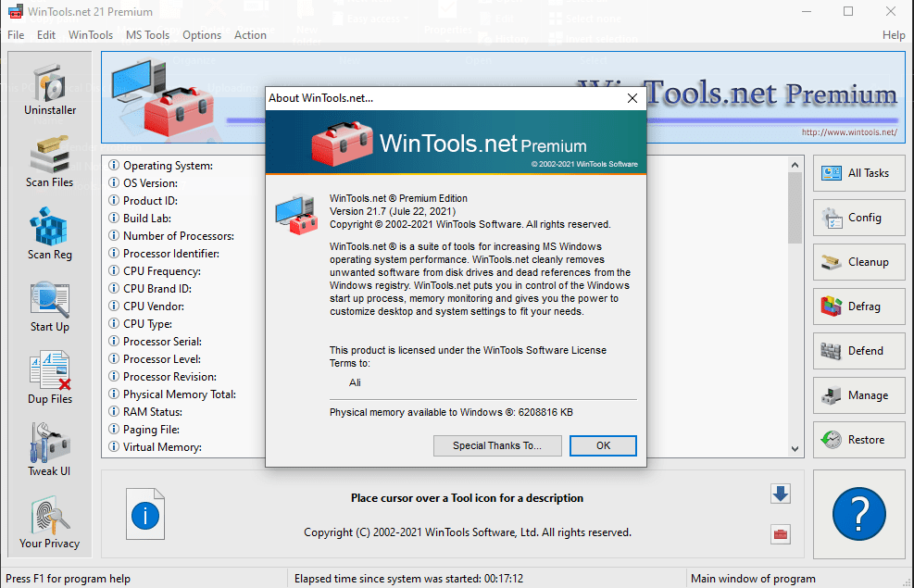Open the Your Privacy tool
The height and width of the screenshot is (588, 914).
coord(50,523)
